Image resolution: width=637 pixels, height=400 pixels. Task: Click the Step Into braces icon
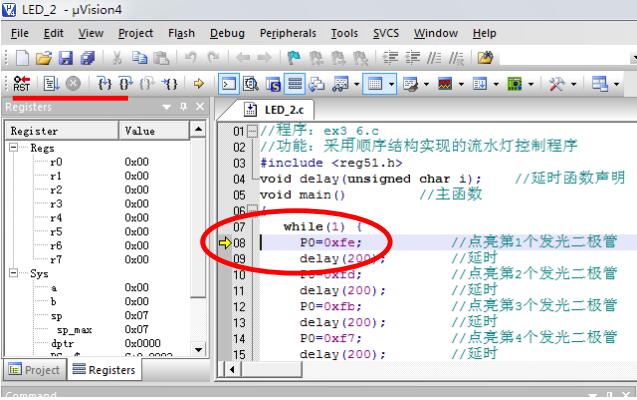point(105,84)
